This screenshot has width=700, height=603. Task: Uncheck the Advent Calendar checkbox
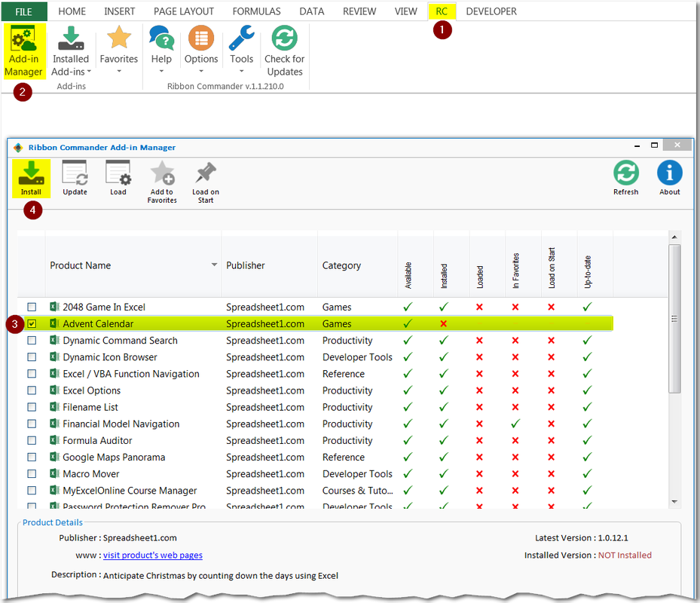point(32,323)
